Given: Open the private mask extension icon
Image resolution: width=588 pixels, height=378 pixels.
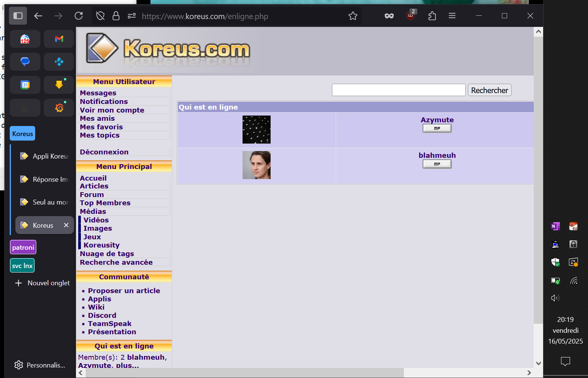Looking at the screenshot, I should (x=389, y=16).
